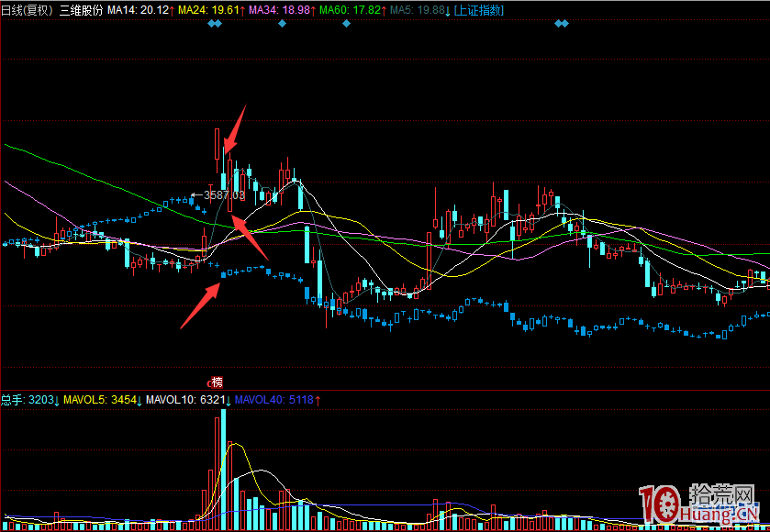
Task: Select the MA24: 19.61 indicator label
Action: [212, 10]
